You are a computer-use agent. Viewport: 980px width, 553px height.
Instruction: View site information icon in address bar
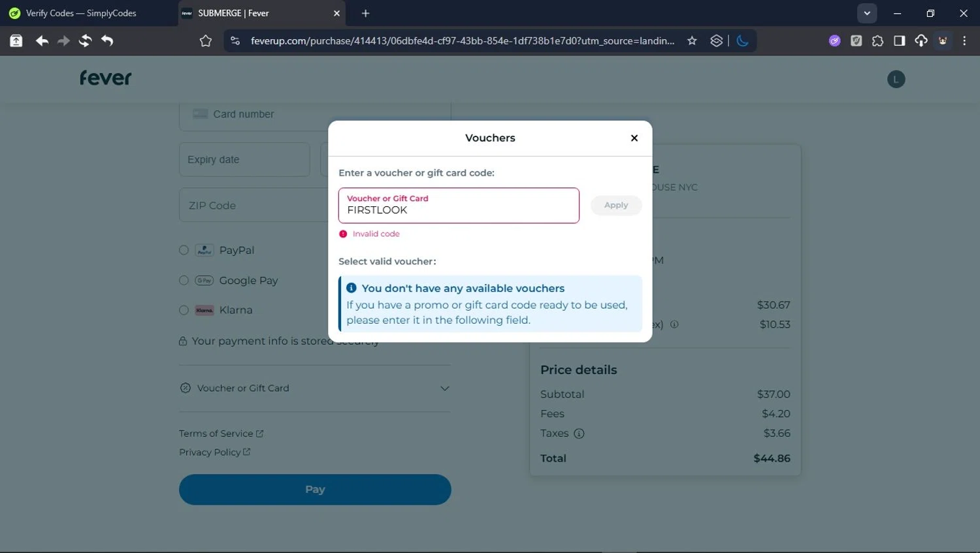(235, 40)
